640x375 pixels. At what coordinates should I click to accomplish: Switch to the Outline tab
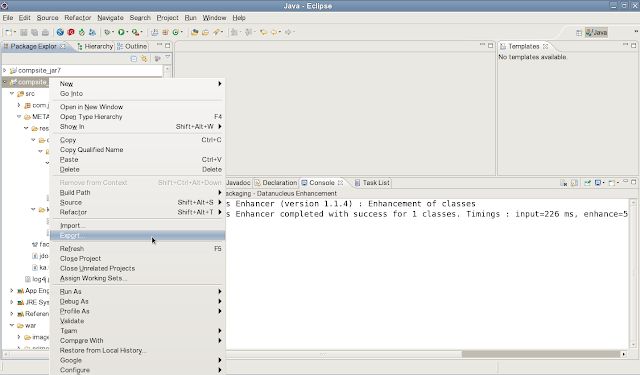(132, 47)
